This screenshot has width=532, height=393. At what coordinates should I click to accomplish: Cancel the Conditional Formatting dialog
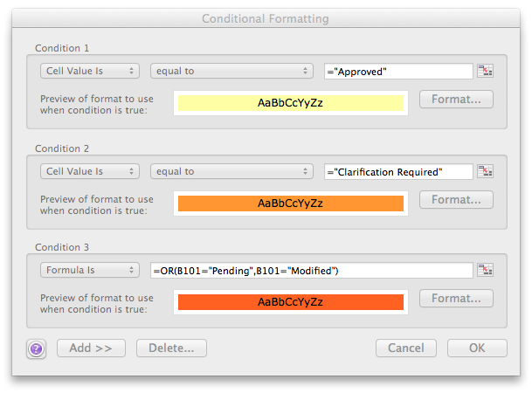pyautogui.click(x=406, y=348)
